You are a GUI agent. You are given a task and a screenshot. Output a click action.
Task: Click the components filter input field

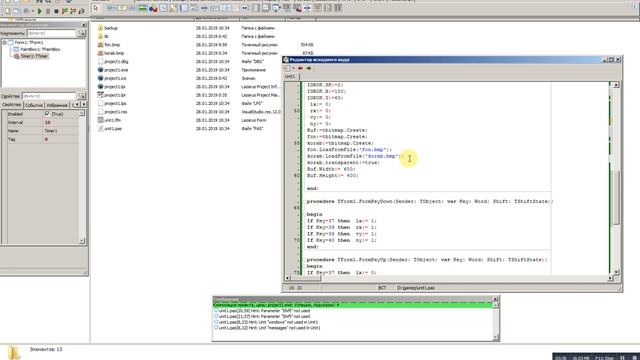[51, 33]
